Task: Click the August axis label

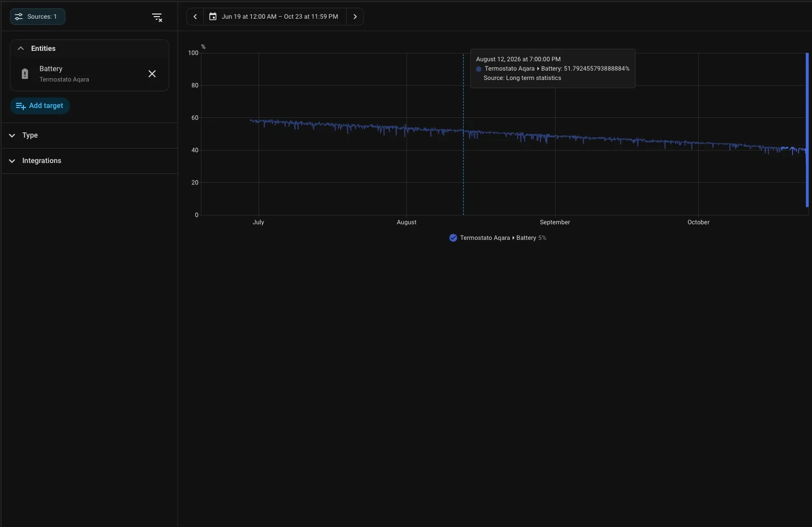Action: [407, 222]
